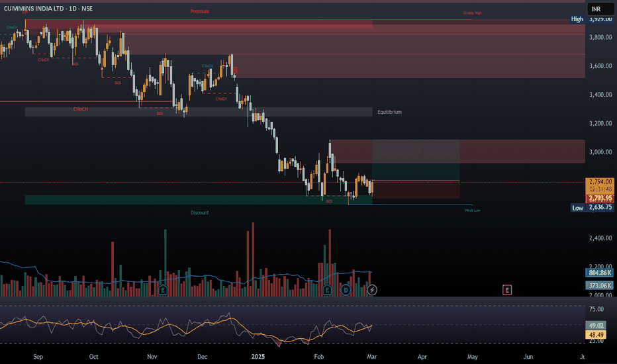Click the 373.06K volume value tag
Screen dimensions: 617x364
click(x=600, y=285)
